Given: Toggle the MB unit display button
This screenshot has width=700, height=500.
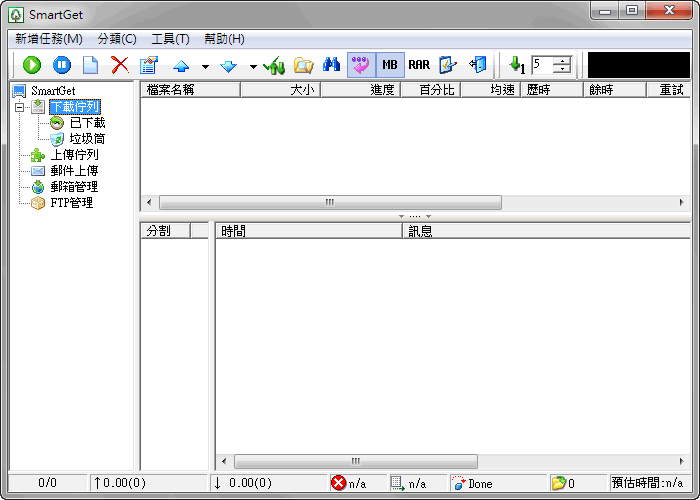Looking at the screenshot, I should tap(390, 65).
